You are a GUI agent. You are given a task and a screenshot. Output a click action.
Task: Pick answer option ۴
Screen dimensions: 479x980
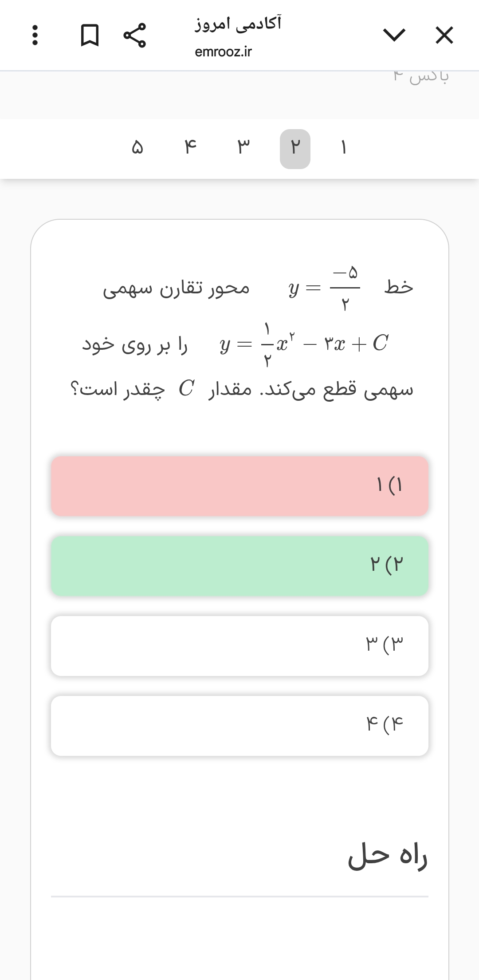239,726
